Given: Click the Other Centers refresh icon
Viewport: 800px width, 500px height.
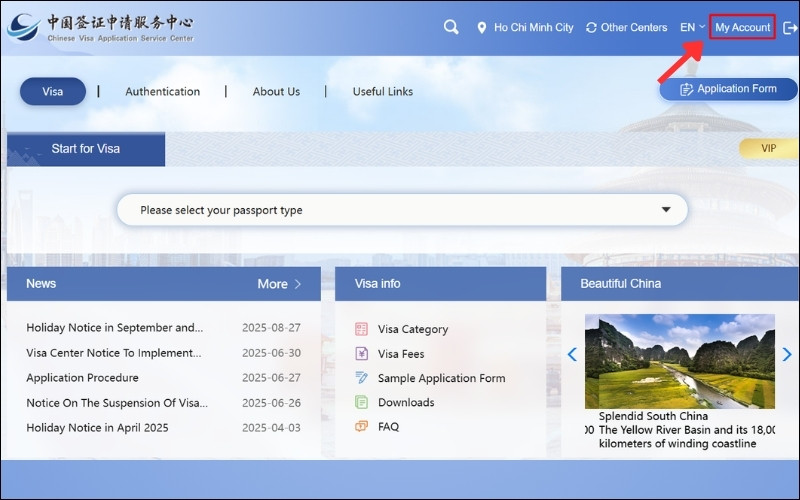Looking at the screenshot, I should [591, 28].
